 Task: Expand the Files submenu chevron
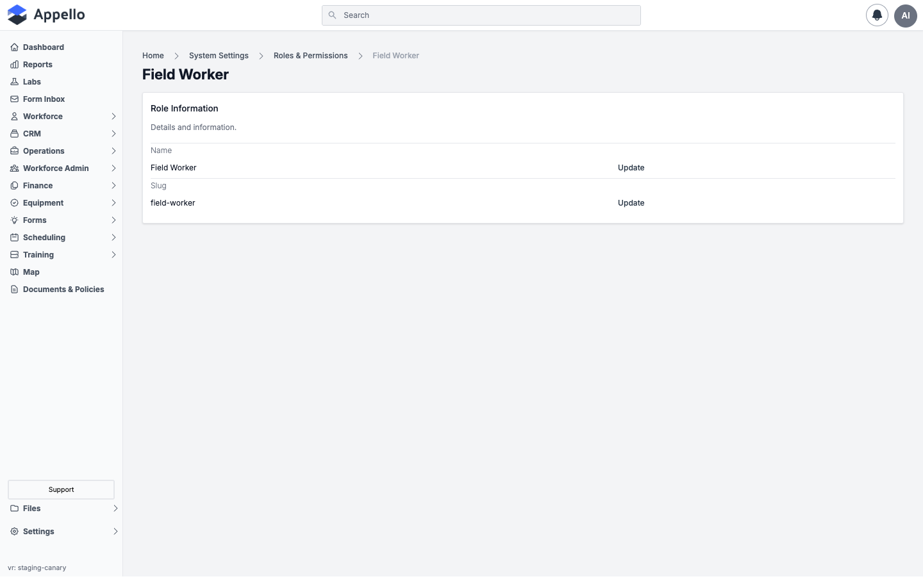pos(115,509)
